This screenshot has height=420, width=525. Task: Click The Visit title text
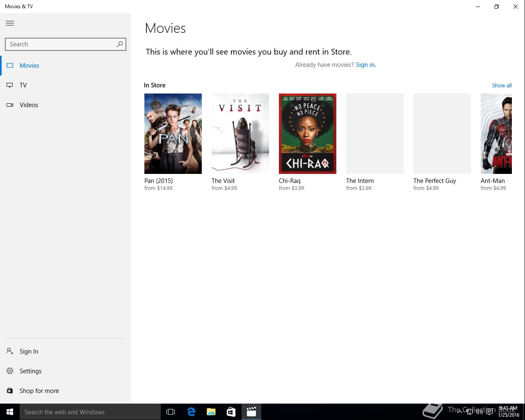(223, 181)
